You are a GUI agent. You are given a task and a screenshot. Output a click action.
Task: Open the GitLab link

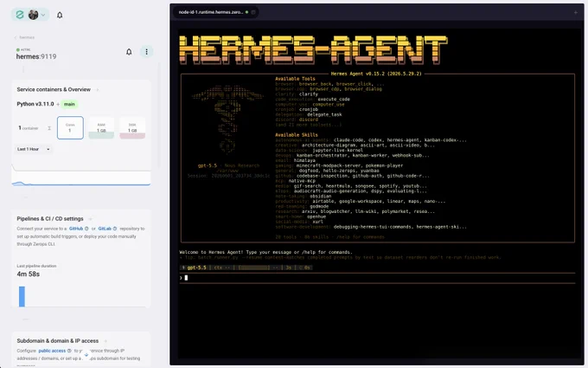(105, 229)
